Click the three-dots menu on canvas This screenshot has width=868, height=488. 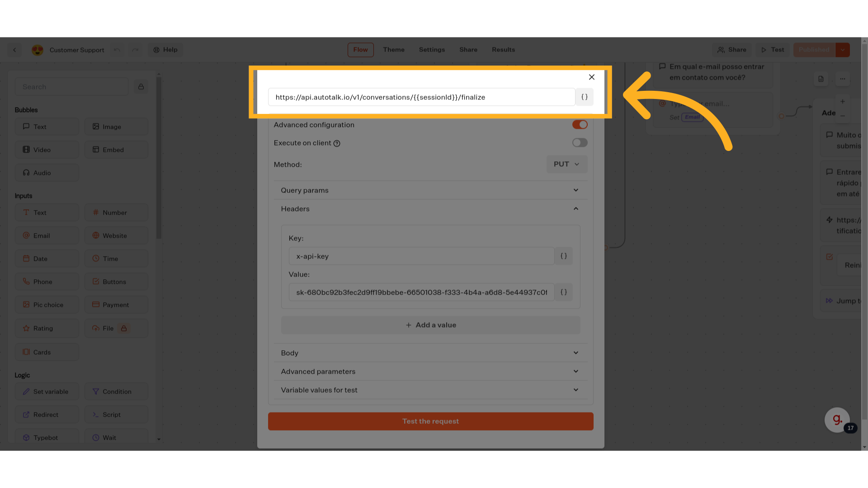pyautogui.click(x=843, y=79)
